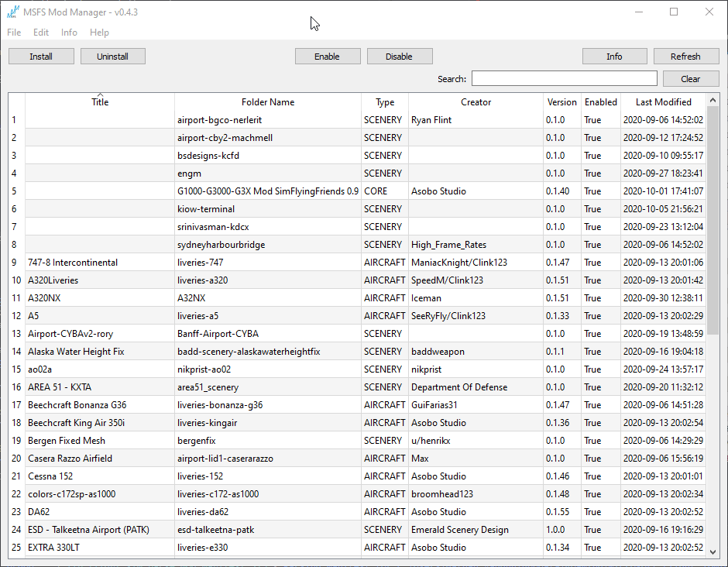Select G1000-G3000-G3X Mod SimFlyingFriends 0.9 cell

[268, 191]
